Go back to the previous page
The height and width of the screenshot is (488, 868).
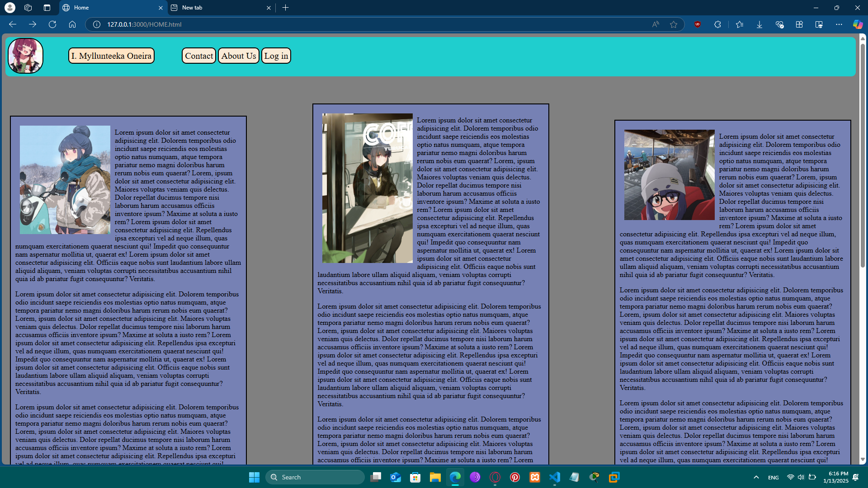13,24
